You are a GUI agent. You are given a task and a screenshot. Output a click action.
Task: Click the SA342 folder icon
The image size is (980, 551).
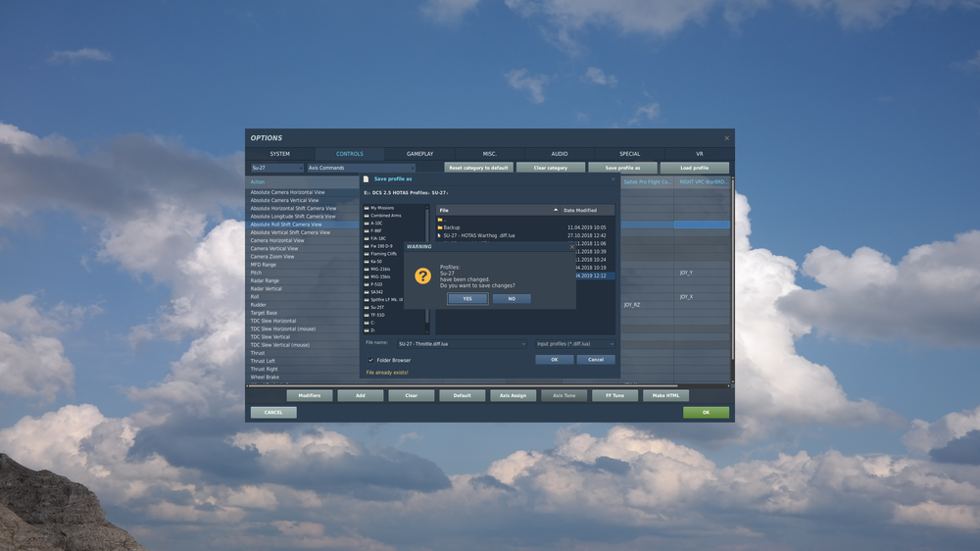click(367, 292)
